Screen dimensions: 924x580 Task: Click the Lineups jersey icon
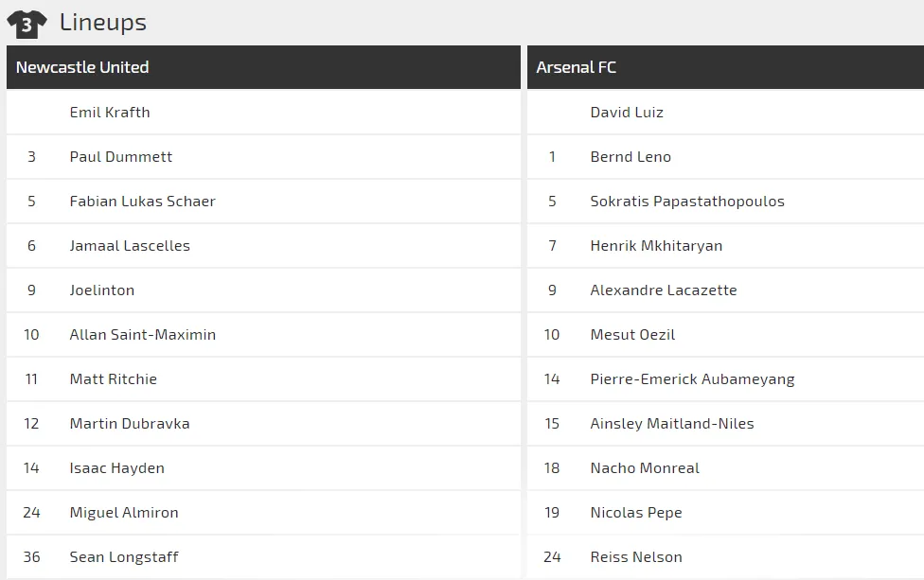coord(27,24)
